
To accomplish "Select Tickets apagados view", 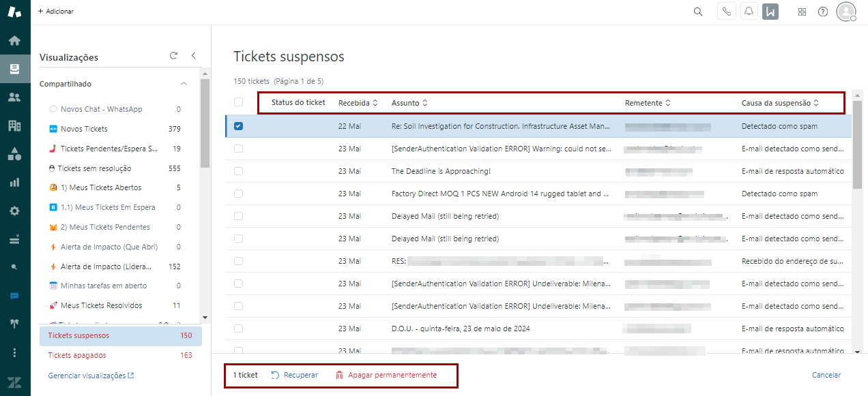I will (77, 355).
